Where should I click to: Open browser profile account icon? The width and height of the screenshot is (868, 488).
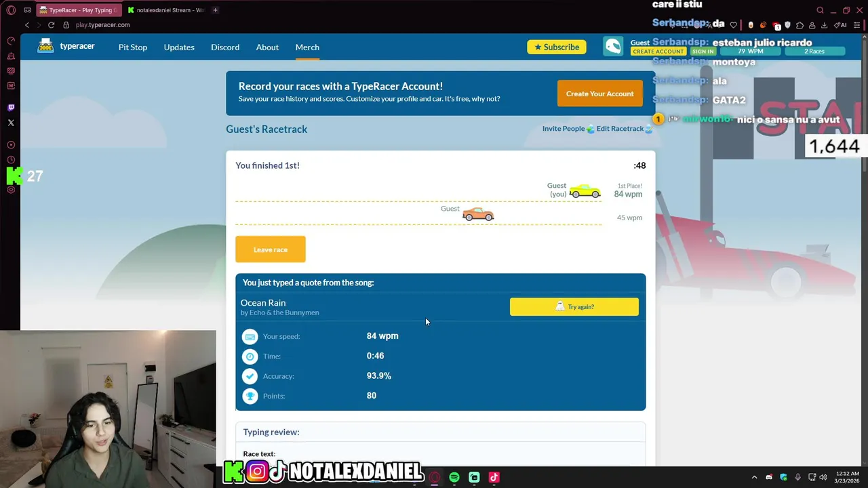point(812,25)
